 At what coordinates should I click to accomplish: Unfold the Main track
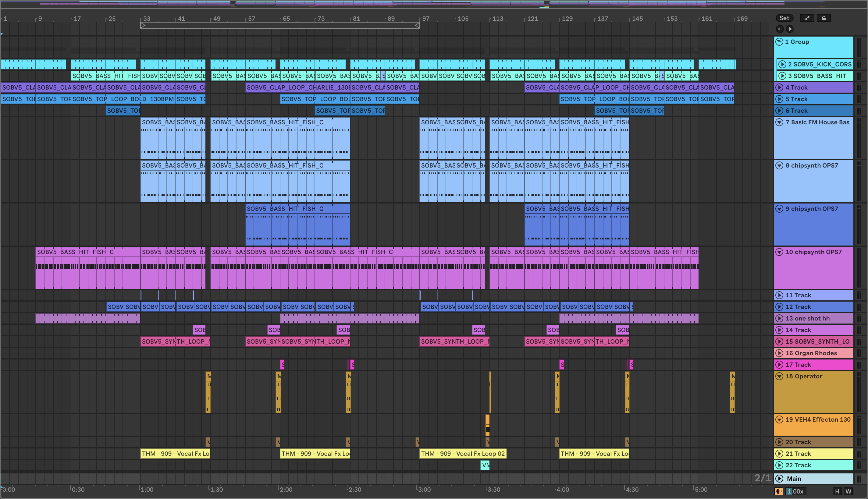pyautogui.click(x=779, y=478)
